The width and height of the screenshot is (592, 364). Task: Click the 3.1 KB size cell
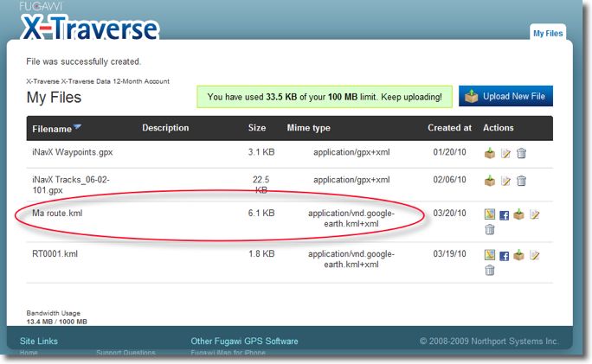point(261,152)
